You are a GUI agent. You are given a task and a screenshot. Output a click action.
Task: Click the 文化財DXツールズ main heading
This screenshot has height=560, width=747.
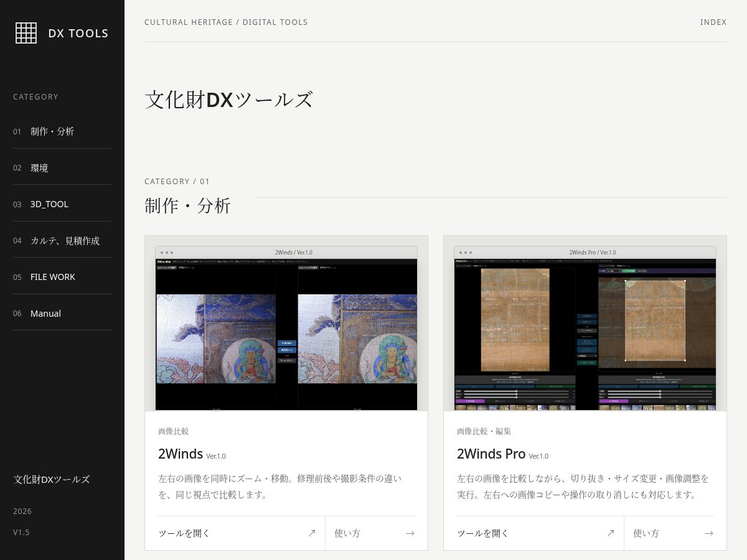228,100
